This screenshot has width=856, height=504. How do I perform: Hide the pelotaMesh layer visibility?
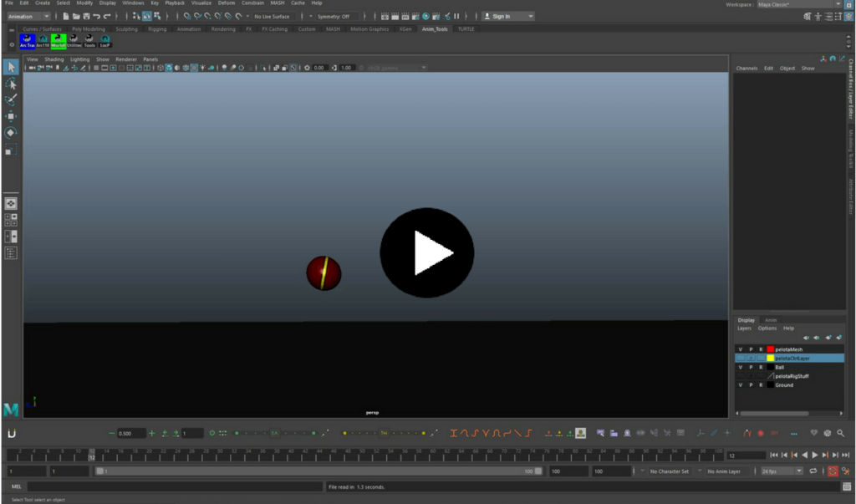point(740,349)
